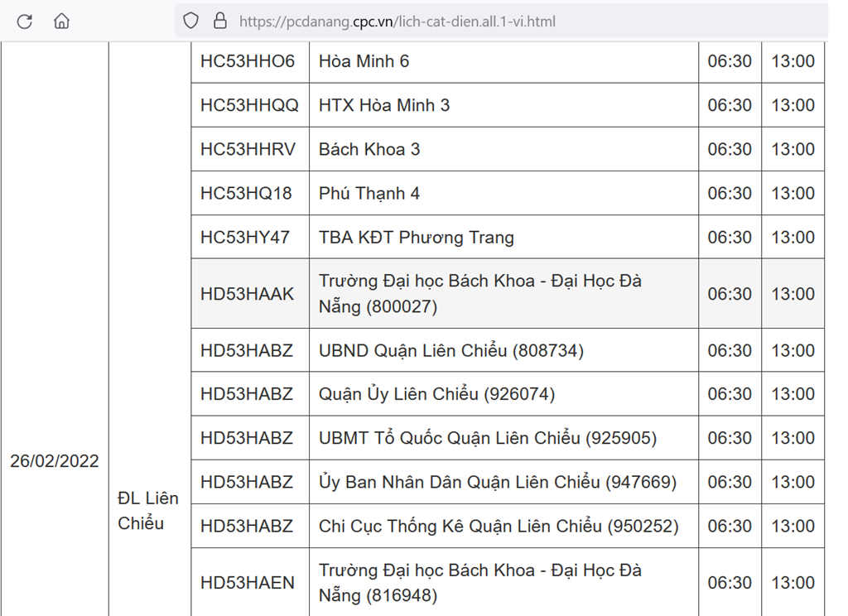Select code HC53HHQQ
Image resolution: width=848 pixels, height=616 pixels.
click(249, 105)
